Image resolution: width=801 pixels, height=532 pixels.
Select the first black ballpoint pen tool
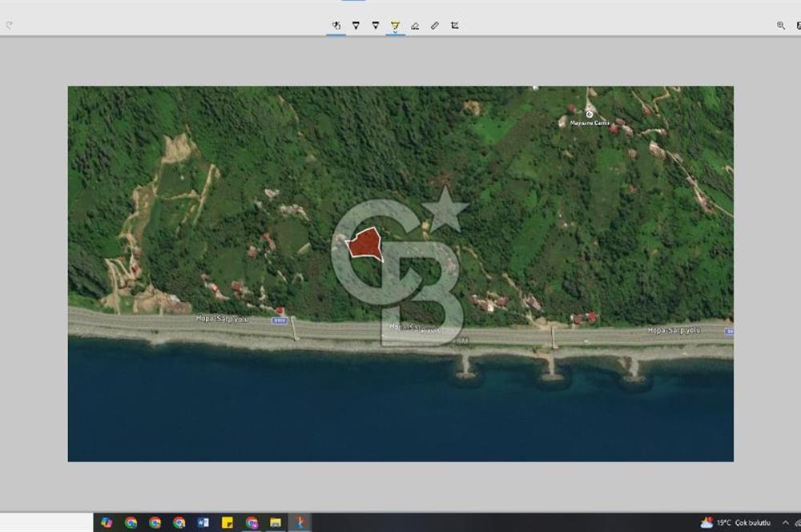click(356, 25)
